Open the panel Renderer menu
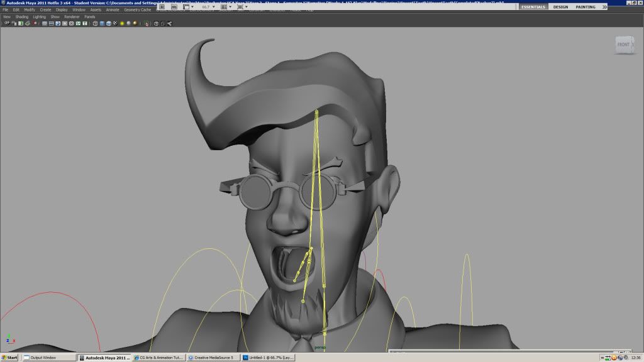Screen dimensions: 644x362 point(72,17)
